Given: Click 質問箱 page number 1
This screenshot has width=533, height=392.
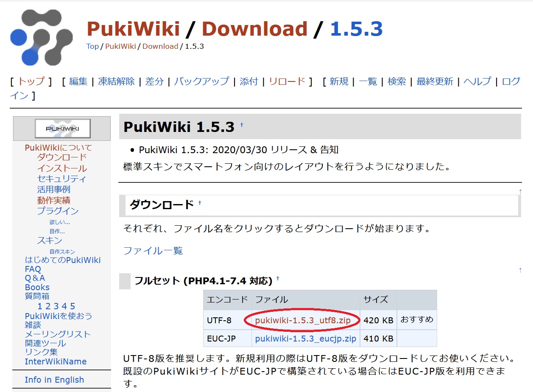Looking at the screenshot, I should click(x=40, y=306).
